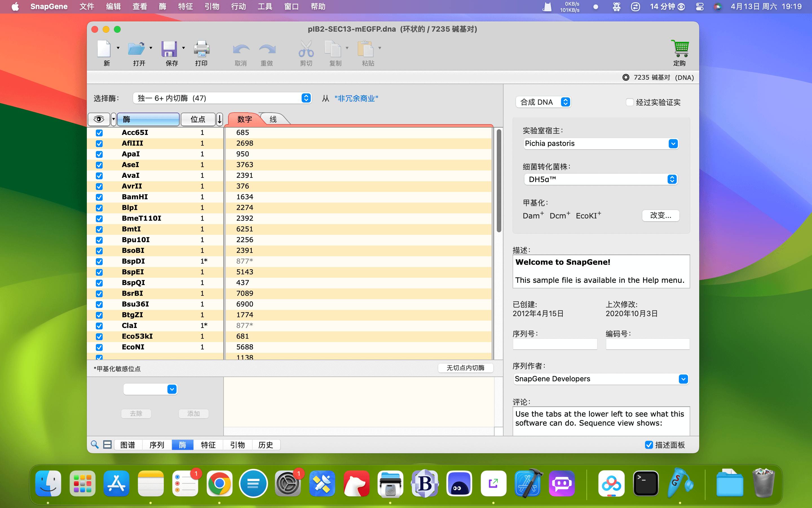This screenshot has height=508, width=812.
Task: Open Xcode from the dock
Action: coord(528,483)
